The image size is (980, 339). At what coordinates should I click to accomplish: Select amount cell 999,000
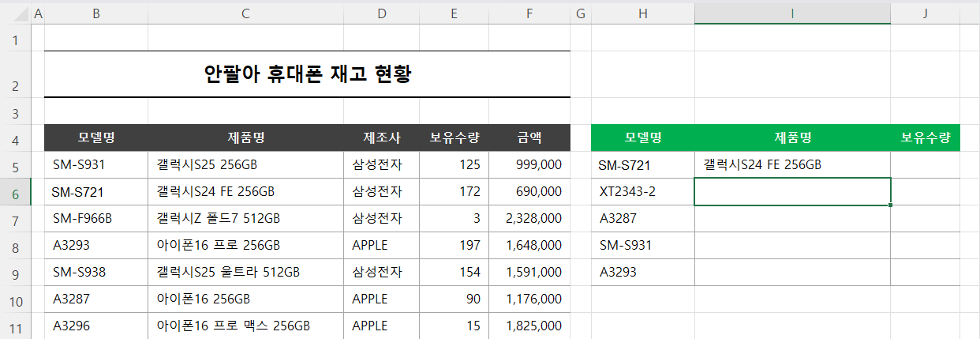[x=529, y=164]
